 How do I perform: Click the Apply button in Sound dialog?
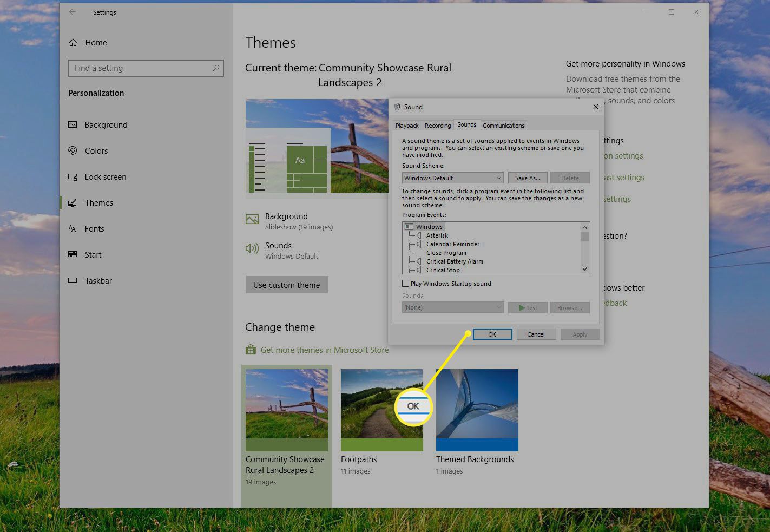click(x=580, y=334)
